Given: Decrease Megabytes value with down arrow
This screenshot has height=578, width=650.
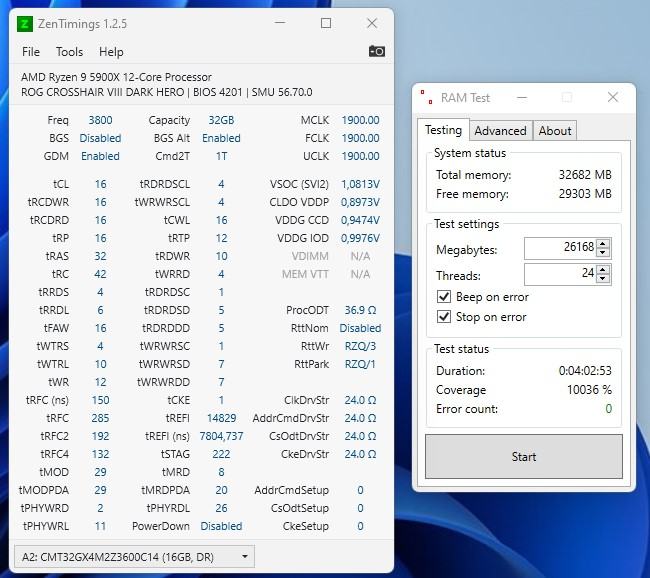Looking at the screenshot, I should pos(603,253).
